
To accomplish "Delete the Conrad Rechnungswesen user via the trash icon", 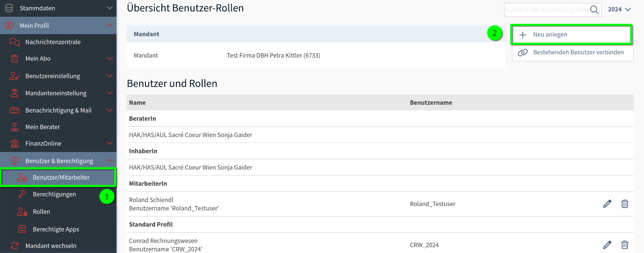I will [x=625, y=245].
